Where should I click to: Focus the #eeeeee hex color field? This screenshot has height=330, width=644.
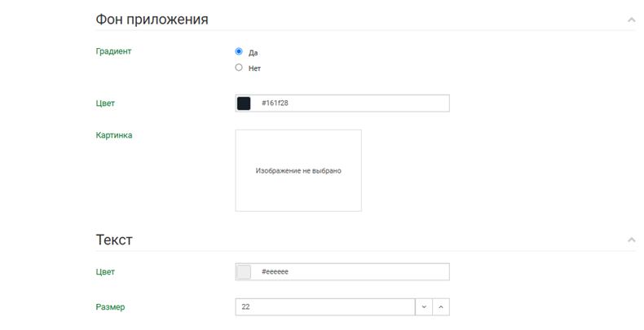pyautogui.click(x=351, y=272)
